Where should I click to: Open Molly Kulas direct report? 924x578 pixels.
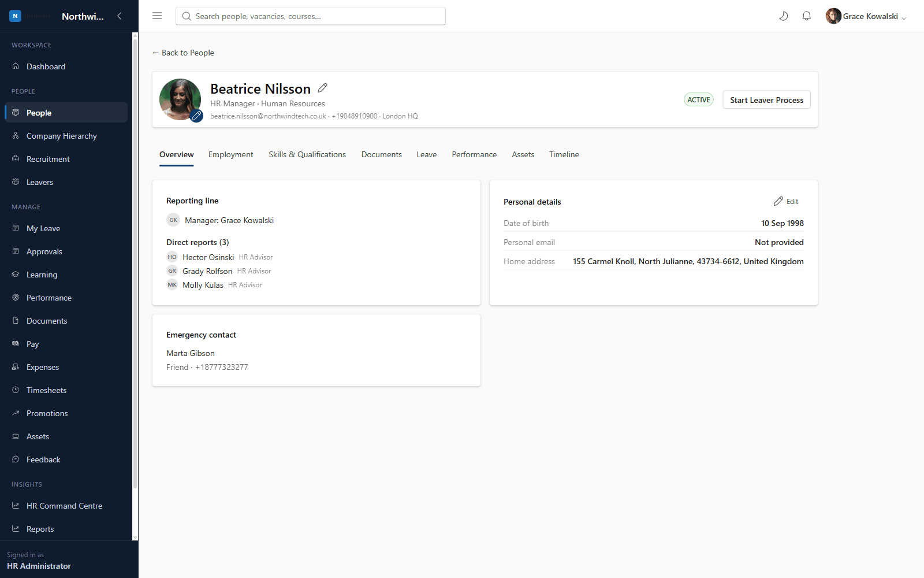click(203, 285)
